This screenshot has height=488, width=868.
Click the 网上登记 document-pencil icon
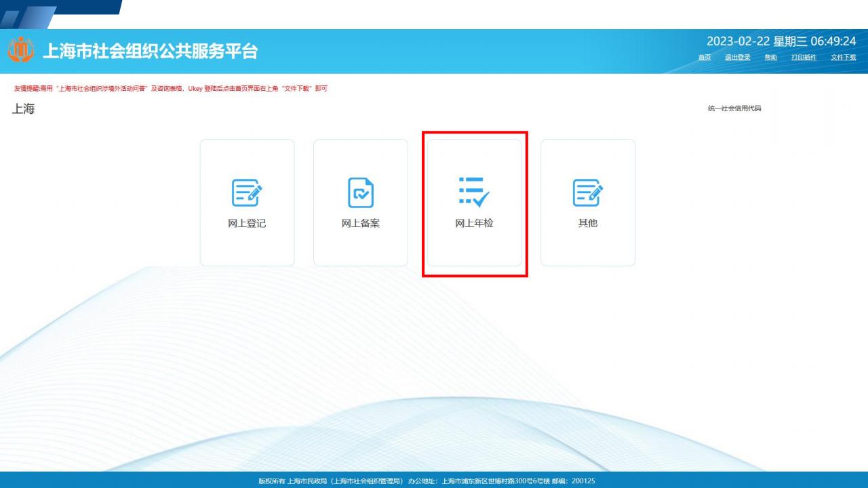(x=247, y=193)
